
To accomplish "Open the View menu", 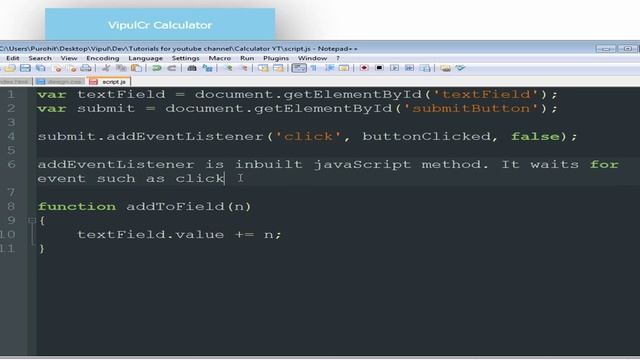I will 69,58.
